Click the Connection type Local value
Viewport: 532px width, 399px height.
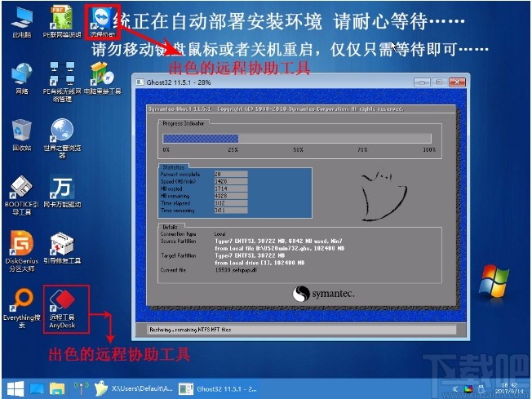pos(219,233)
